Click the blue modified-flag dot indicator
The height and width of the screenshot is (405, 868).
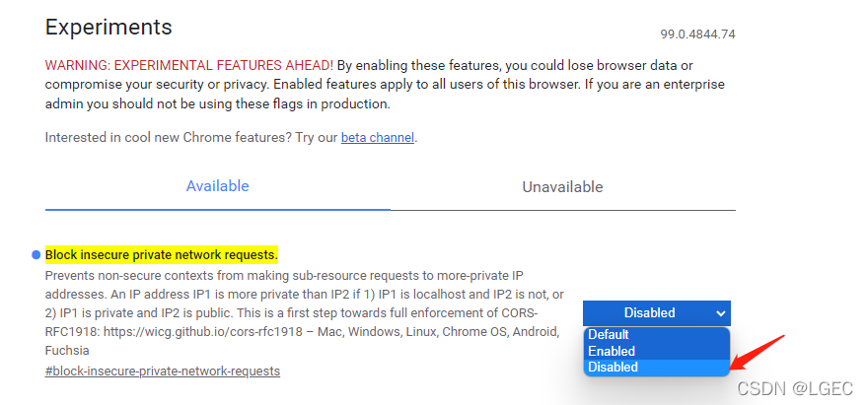[36, 255]
